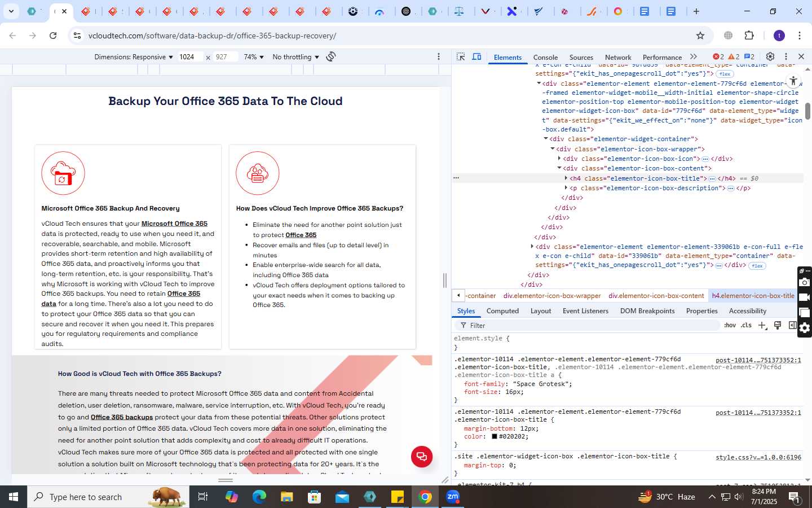Toggle the .cls element classes panel

(747, 325)
